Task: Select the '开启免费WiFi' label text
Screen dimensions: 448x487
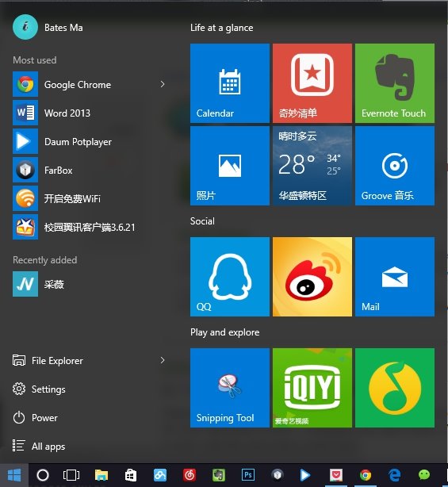Action: (x=72, y=198)
